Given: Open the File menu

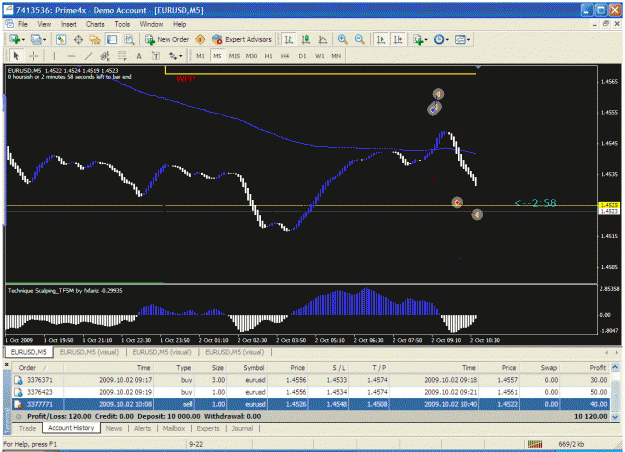Looking at the screenshot, I should tap(23, 24).
